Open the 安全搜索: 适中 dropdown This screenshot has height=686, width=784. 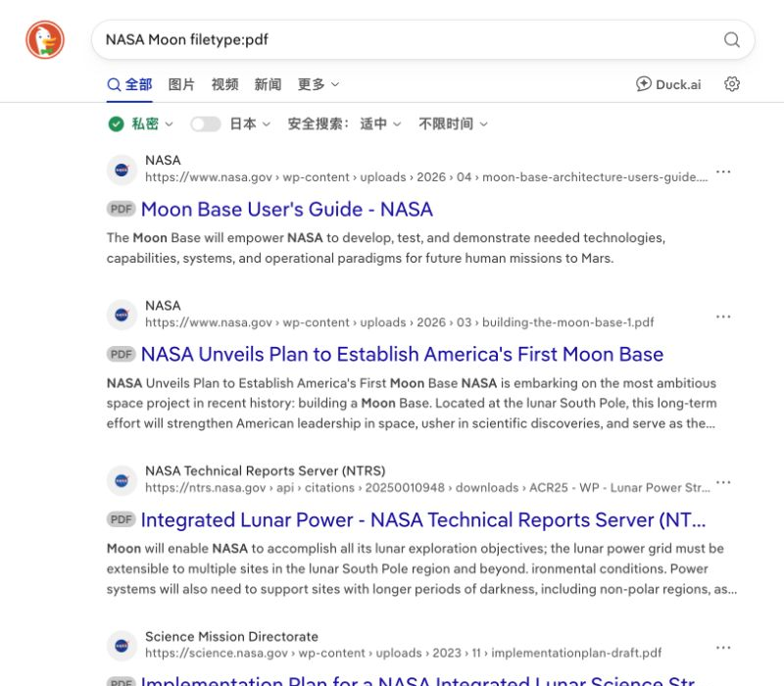[x=345, y=123]
